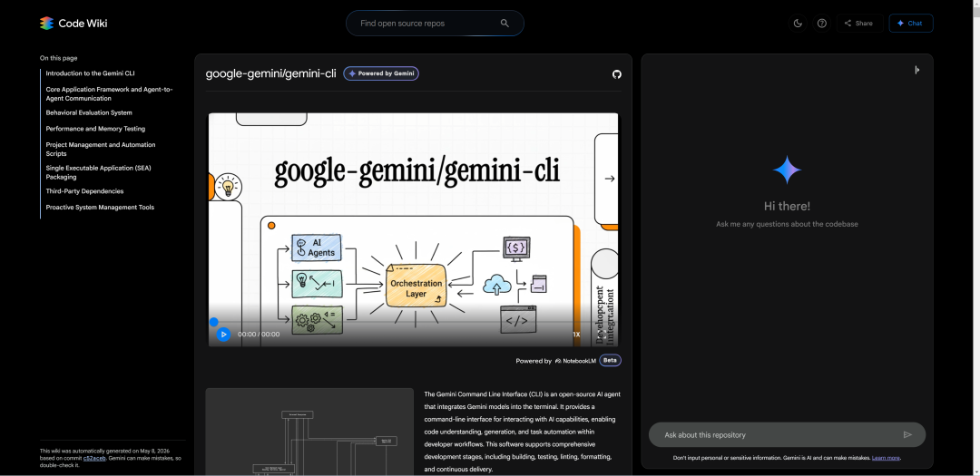Image resolution: width=980 pixels, height=476 pixels.
Task: Open the c52aceb commit link
Action: tap(95, 458)
